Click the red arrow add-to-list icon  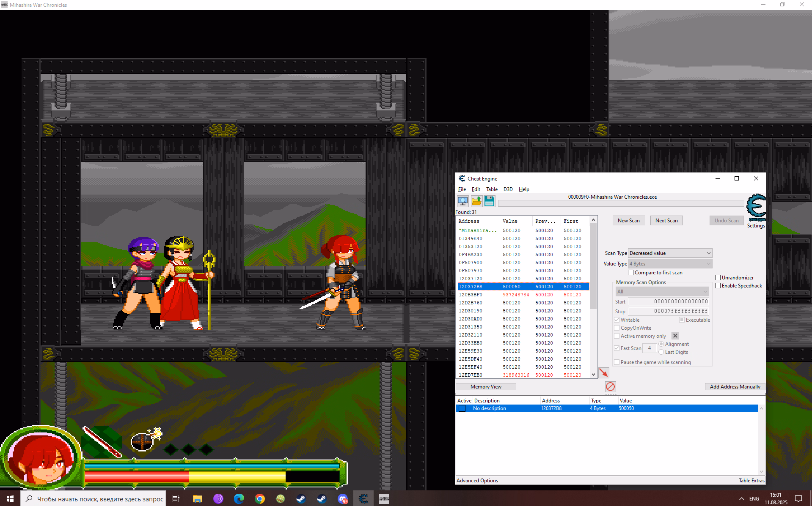pyautogui.click(x=603, y=372)
